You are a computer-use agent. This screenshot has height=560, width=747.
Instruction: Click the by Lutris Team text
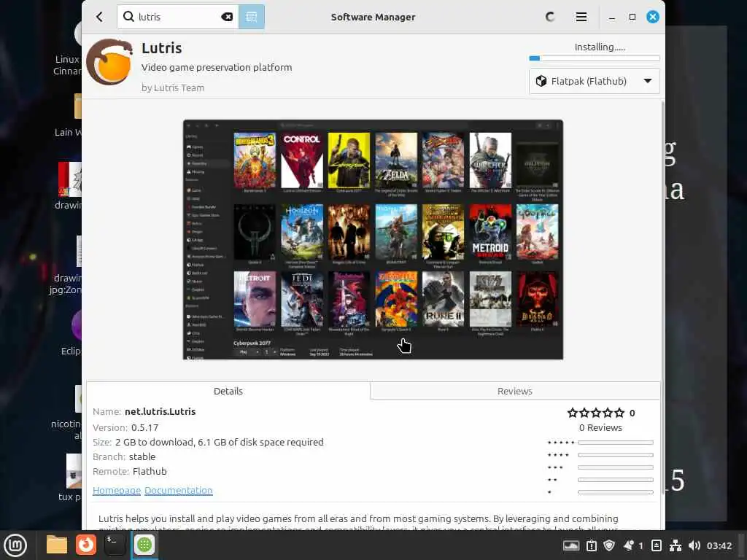coord(173,87)
